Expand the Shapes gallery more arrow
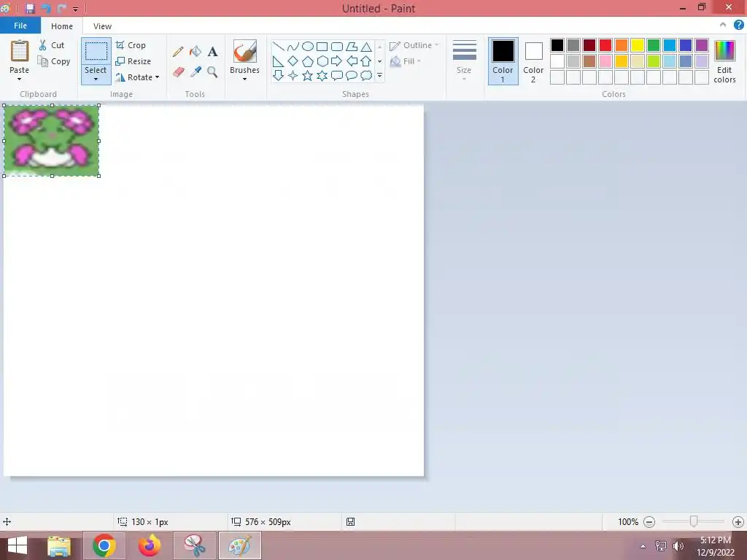This screenshot has width=747, height=560. point(379,75)
